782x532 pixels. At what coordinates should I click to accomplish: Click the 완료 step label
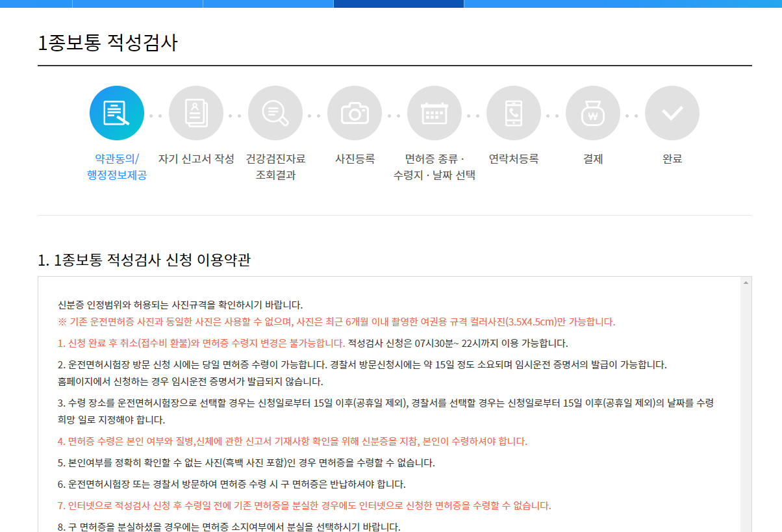coord(672,158)
